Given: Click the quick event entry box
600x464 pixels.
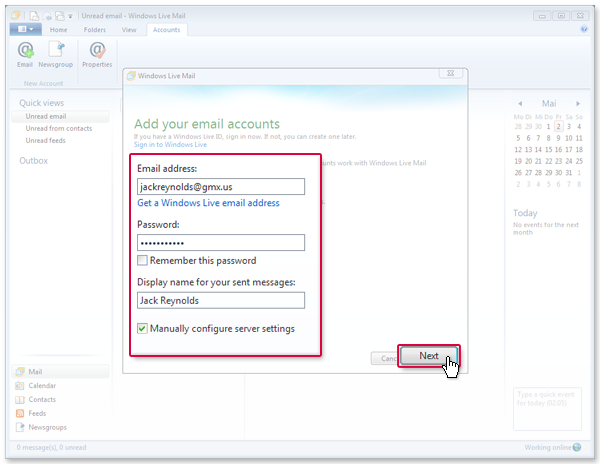Looking at the screenshot, I should point(547,409).
